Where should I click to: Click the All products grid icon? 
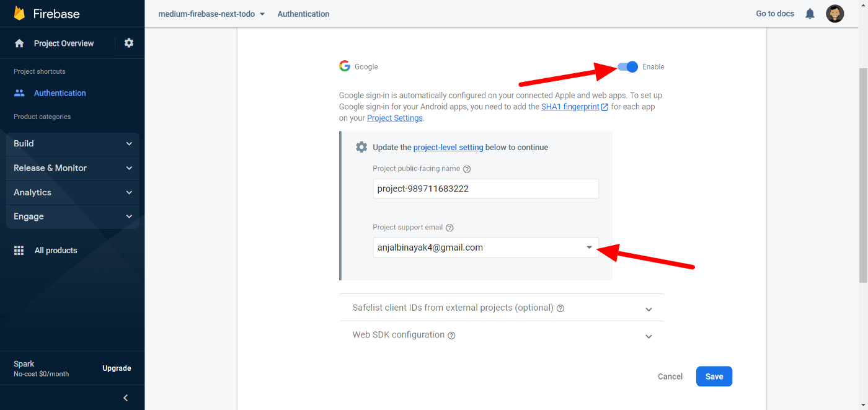(x=19, y=251)
